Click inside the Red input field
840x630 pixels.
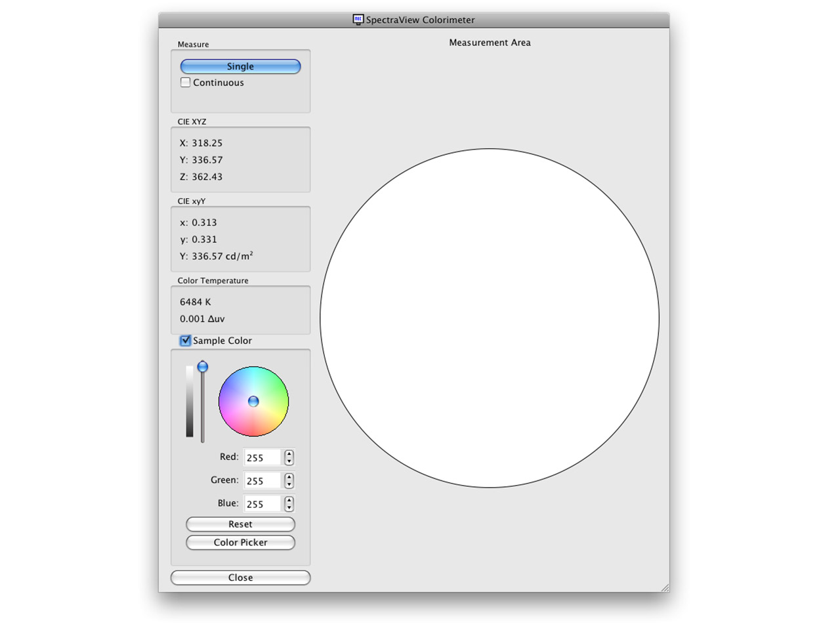click(261, 457)
